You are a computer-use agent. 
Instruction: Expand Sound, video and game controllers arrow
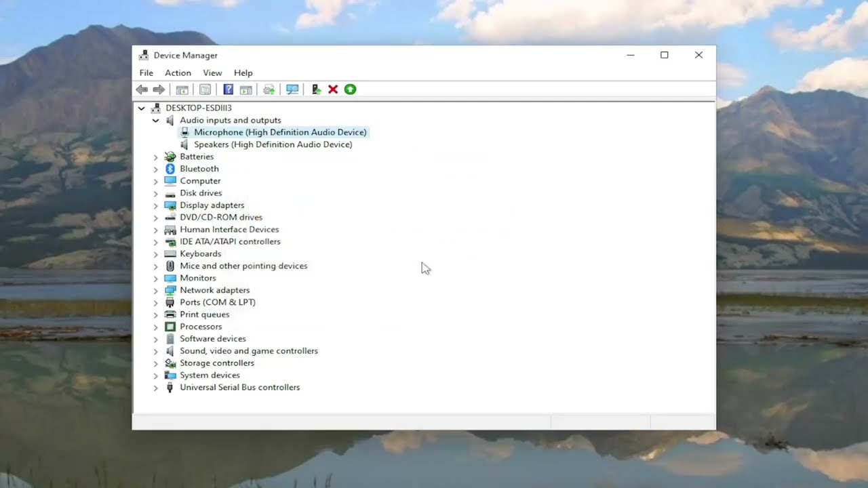tap(155, 352)
